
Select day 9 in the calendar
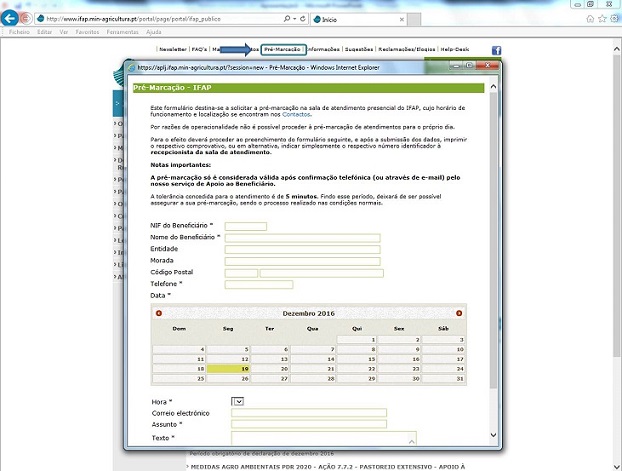pyautogui.click(x=399, y=349)
